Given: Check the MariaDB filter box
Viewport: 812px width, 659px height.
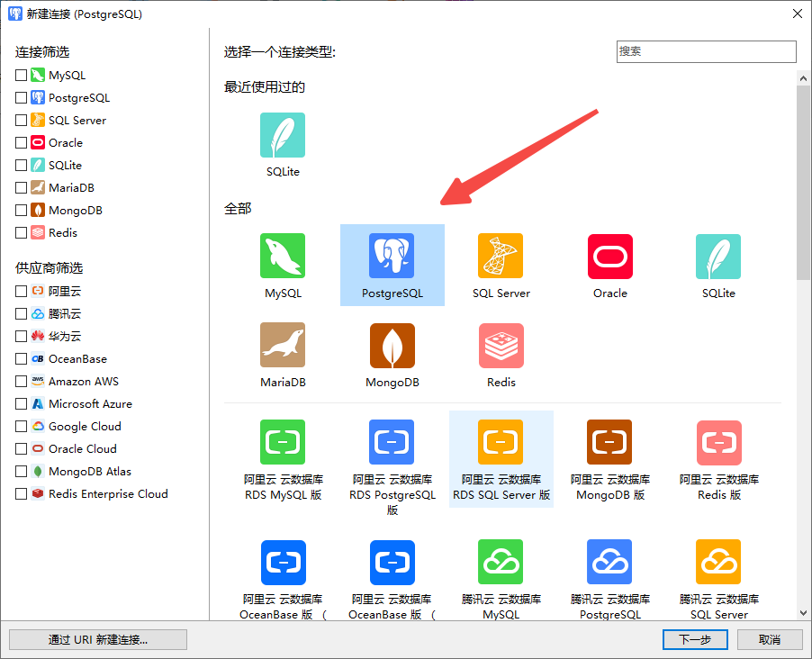Looking at the screenshot, I should tap(22, 187).
